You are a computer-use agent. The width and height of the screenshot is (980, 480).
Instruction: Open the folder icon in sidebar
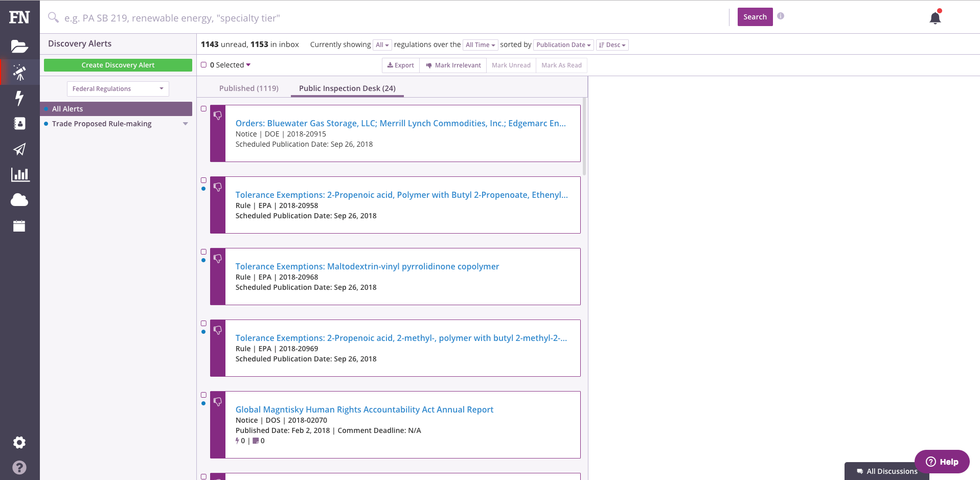tap(19, 47)
